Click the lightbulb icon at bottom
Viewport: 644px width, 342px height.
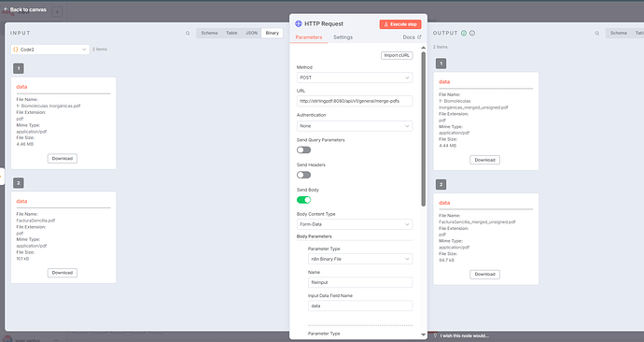pyautogui.click(x=436, y=335)
